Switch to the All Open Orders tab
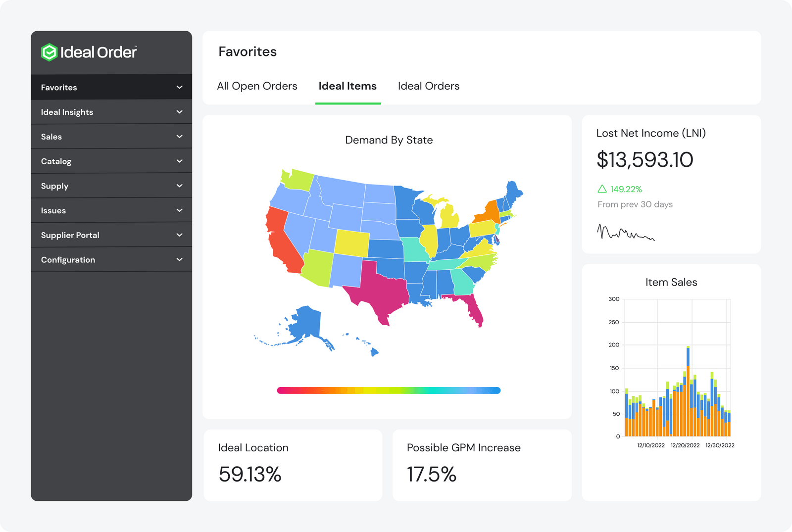 (x=257, y=86)
